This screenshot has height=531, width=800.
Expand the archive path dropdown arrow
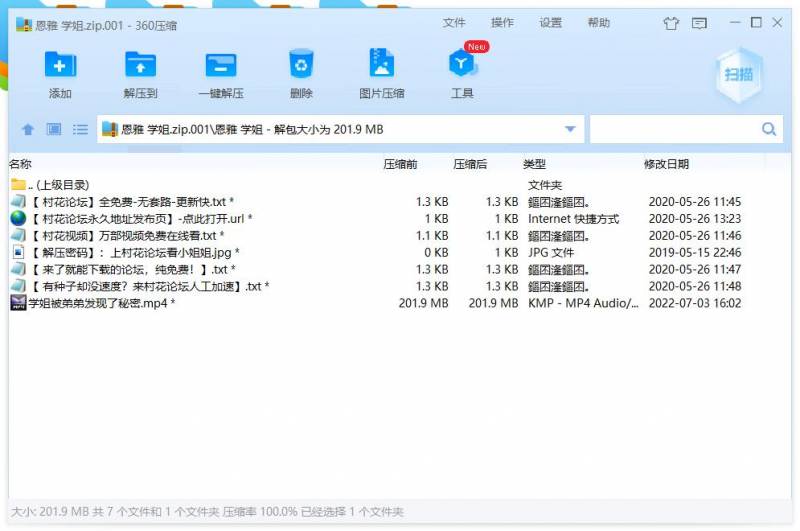point(571,129)
